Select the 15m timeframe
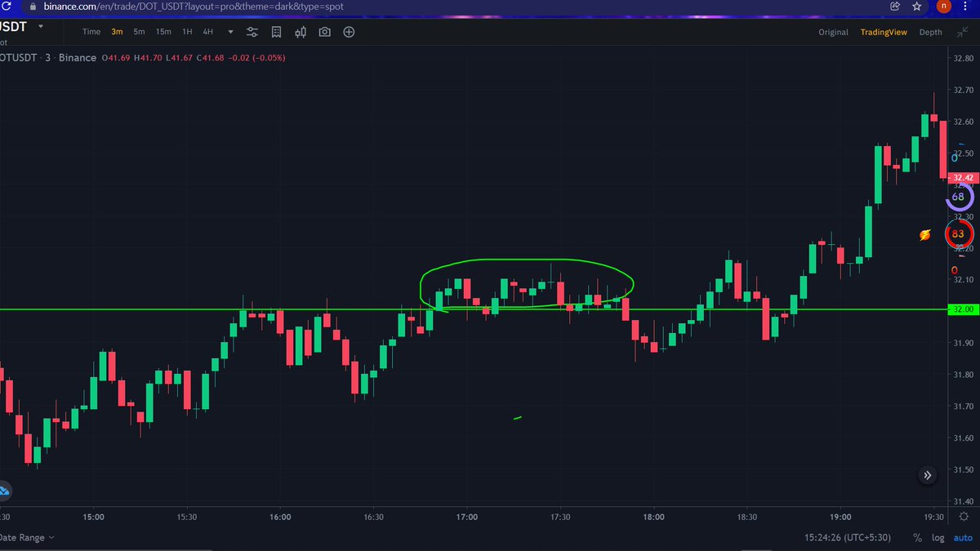 pyautogui.click(x=163, y=32)
